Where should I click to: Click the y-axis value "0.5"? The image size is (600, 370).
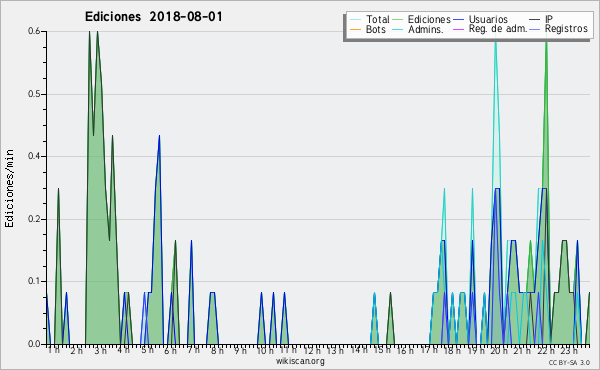34,94
